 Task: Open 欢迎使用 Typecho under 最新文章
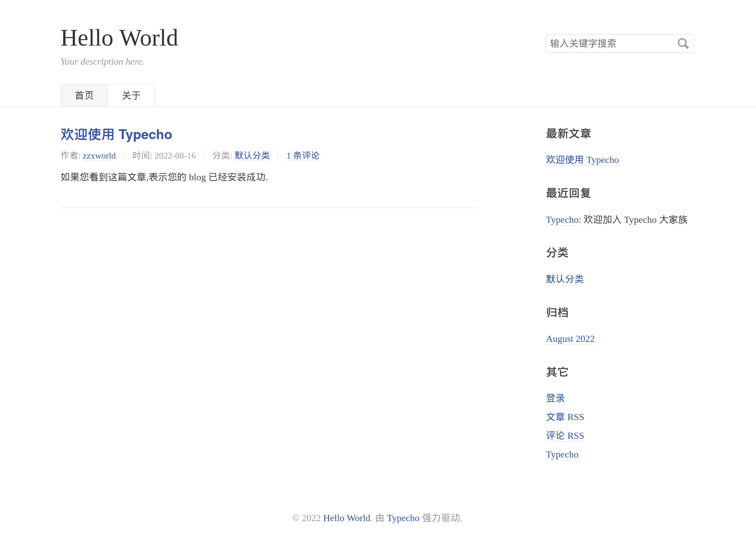click(x=582, y=160)
